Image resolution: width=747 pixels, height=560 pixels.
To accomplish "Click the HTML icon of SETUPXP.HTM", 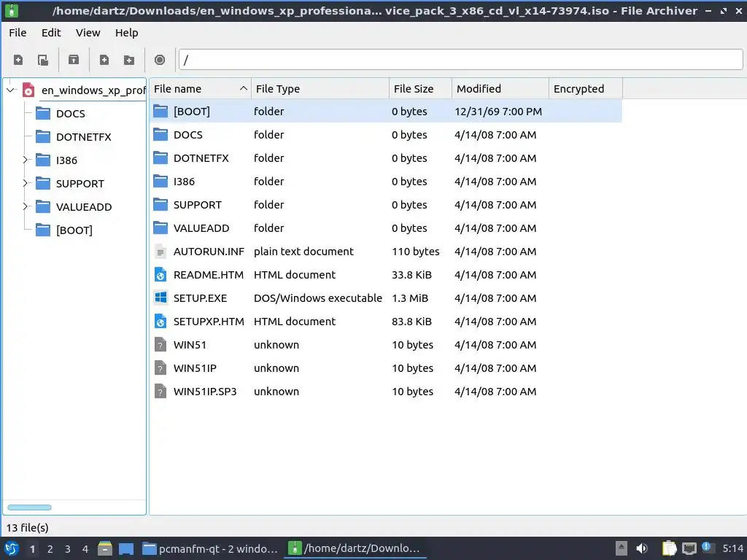I will tap(160, 322).
